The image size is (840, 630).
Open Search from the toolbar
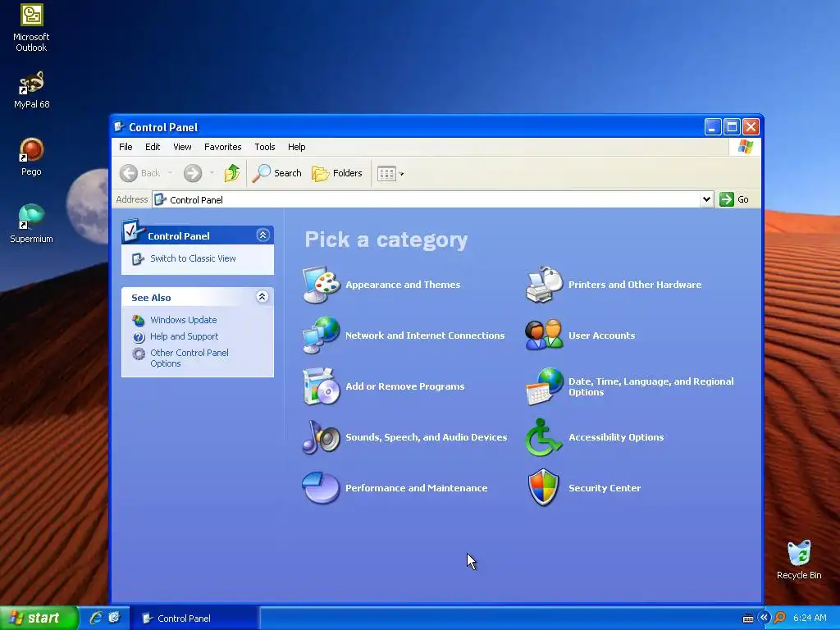click(277, 173)
